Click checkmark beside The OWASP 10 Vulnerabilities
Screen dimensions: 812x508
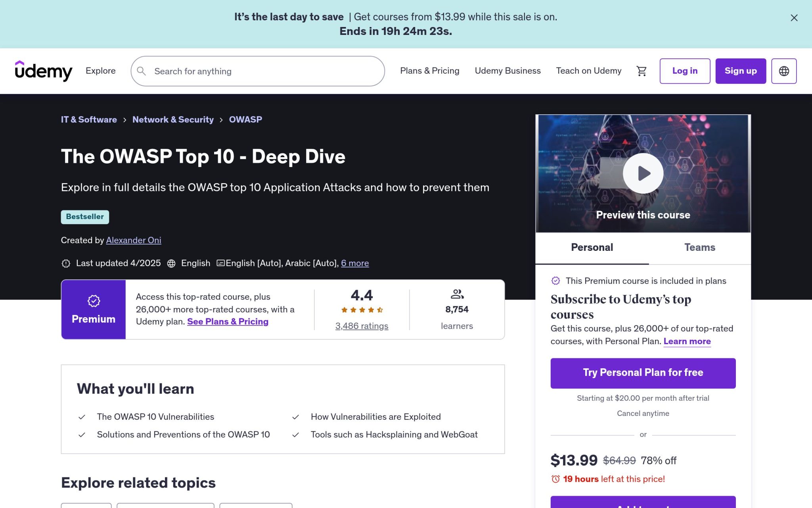(82, 417)
